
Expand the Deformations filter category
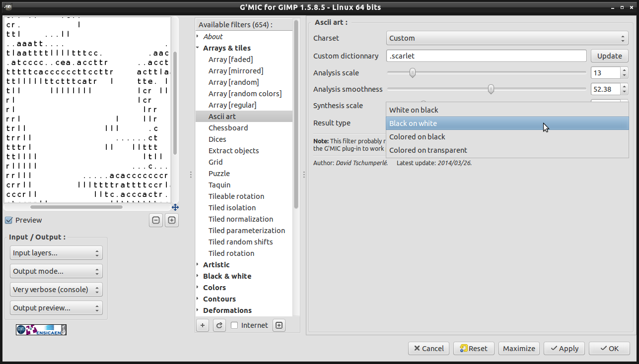pyautogui.click(x=198, y=310)
